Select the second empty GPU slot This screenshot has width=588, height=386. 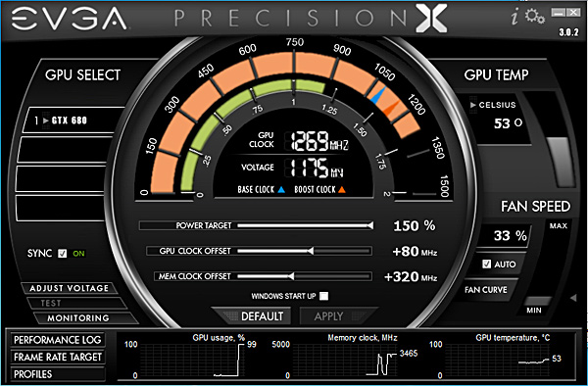coord(66,150)
